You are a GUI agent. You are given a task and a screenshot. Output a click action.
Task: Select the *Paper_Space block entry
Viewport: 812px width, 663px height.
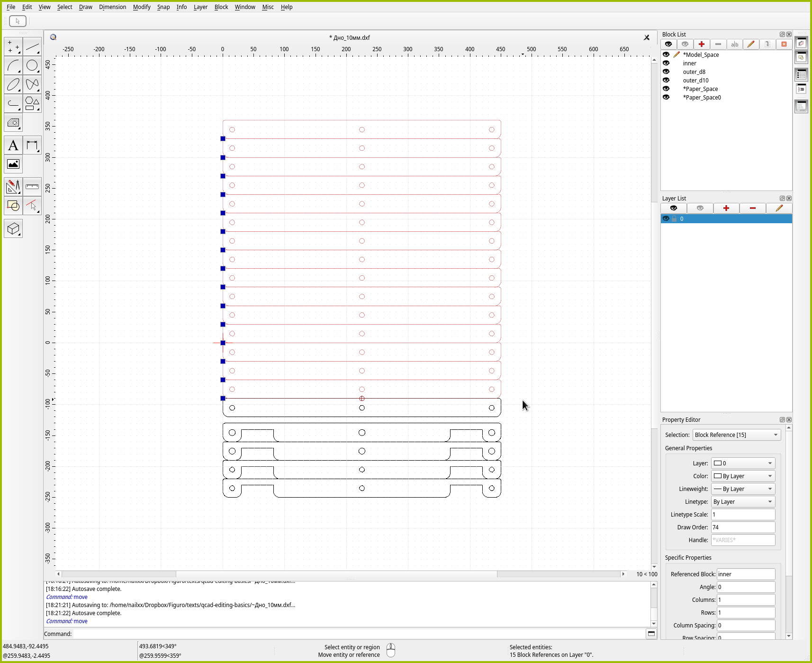700,89
